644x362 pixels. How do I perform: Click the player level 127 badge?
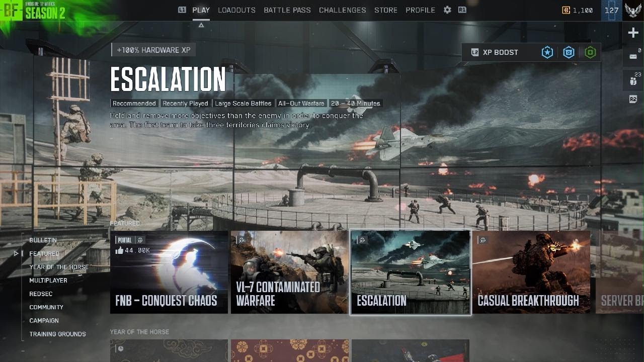[612, 10]
